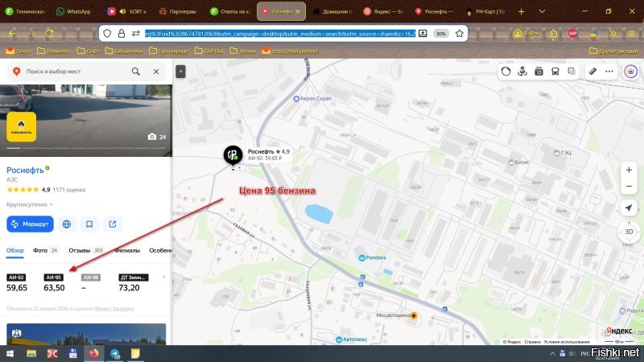Open street panoramas on the map
644x362 pixels.
522,72
